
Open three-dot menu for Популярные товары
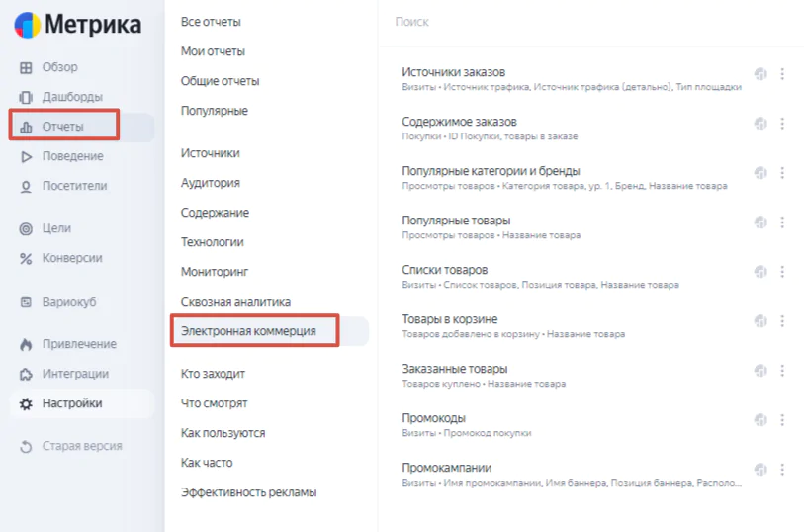[782, 222]
